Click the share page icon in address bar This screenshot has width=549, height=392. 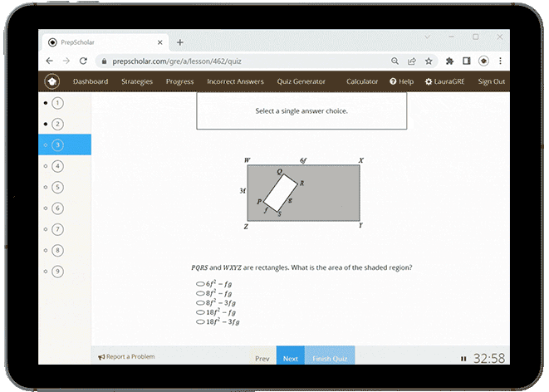(x=412, y=61)
